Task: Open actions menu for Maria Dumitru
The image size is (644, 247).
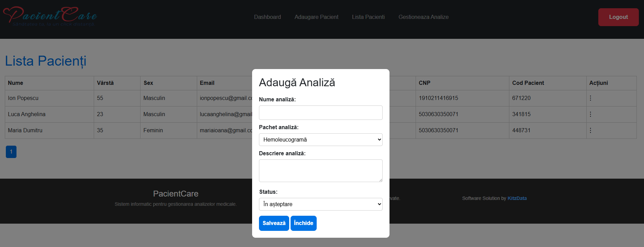Action: click(590, 131)
